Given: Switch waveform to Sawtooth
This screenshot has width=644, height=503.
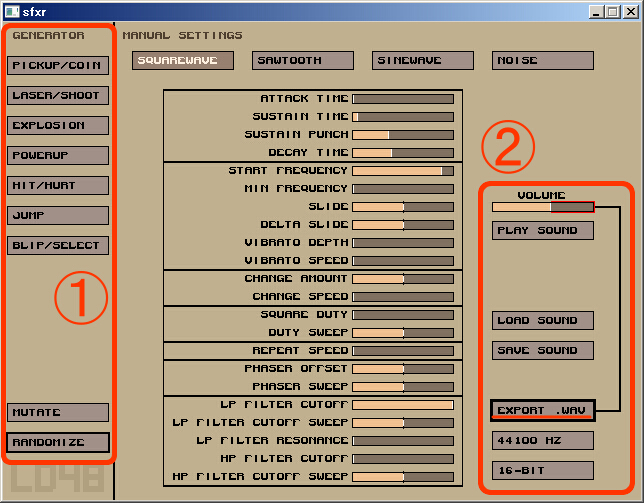Looking at the screenshot, I should (302, 61).
